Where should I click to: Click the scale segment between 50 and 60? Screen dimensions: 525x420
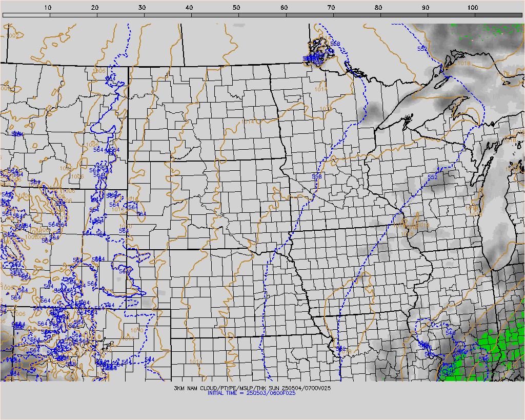tap(262, 15)
